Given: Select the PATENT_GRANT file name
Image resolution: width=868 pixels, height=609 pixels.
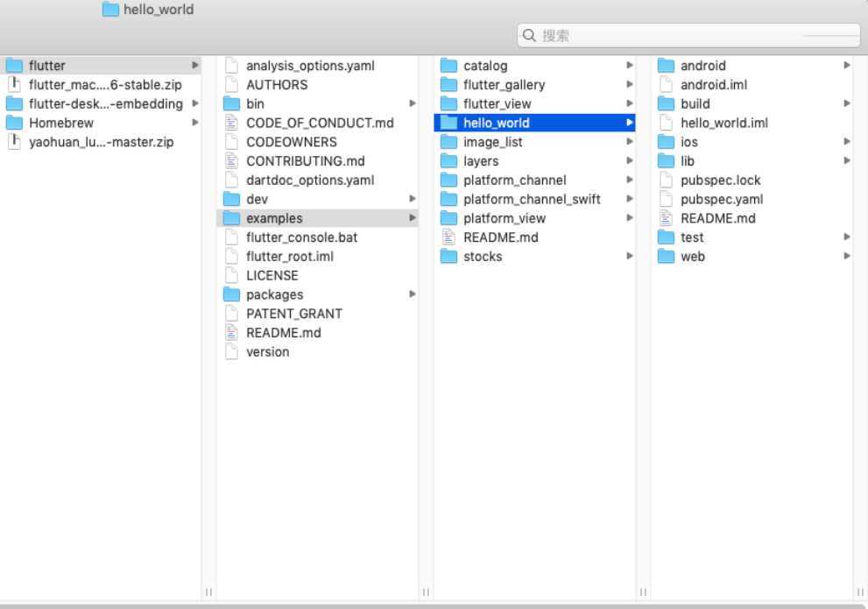Looking at the screenshot, I should (294, 314).
